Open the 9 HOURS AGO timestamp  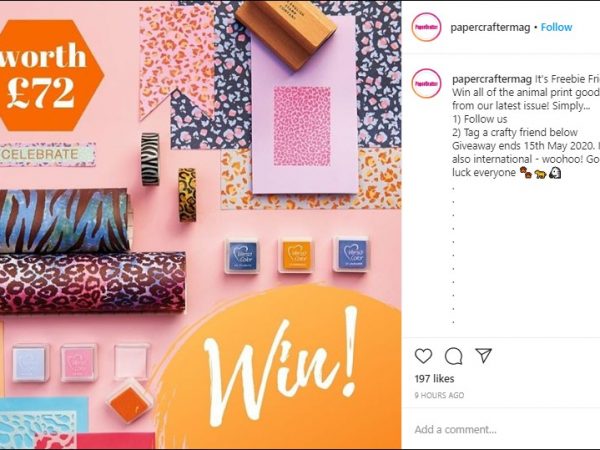pyautogui.click(x=439, y=395)
